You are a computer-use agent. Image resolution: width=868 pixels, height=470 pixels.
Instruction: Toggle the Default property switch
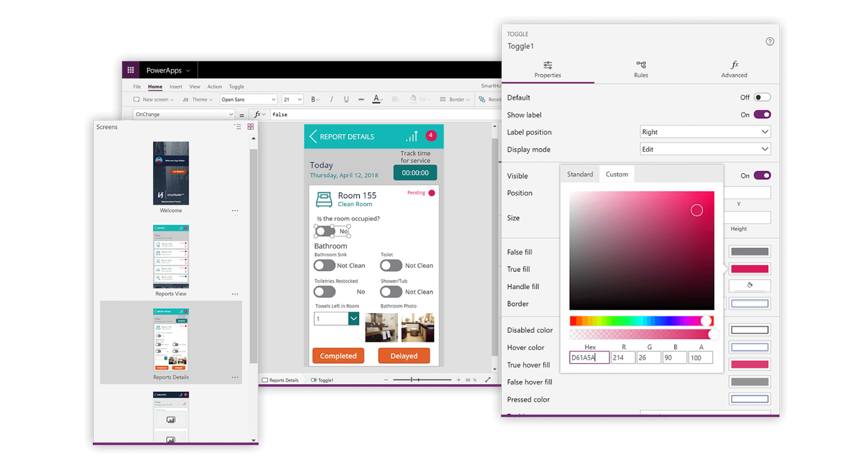click(x=762, y=97)
